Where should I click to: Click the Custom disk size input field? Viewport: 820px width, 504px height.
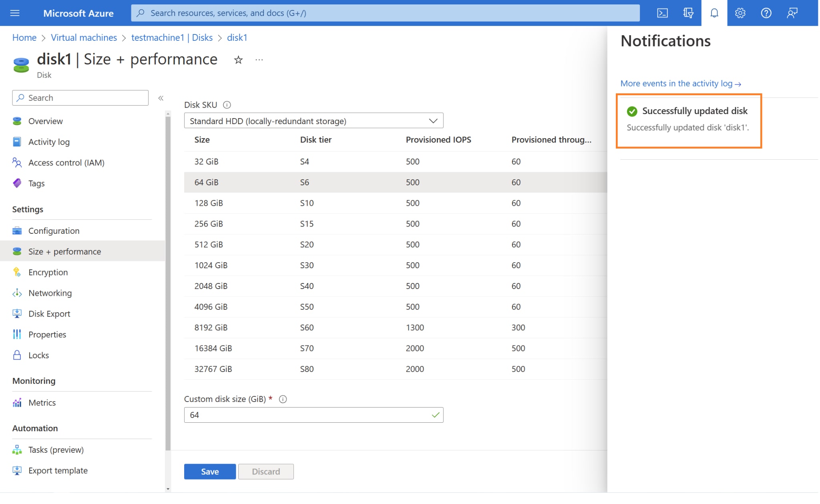tap(308, 415)
